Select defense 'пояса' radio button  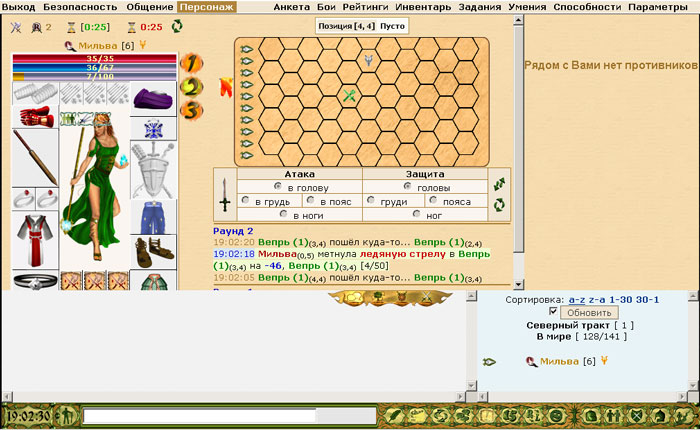click(433, 200)
